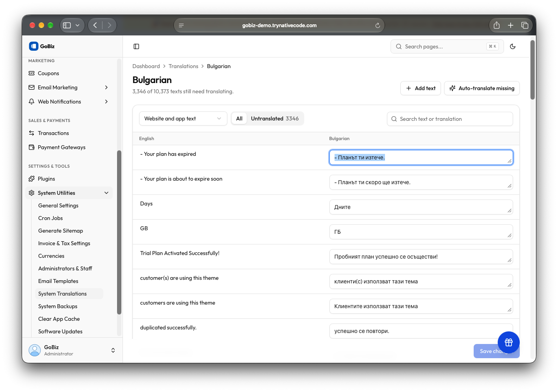Go to Translations breadcrumb link
558x392 pixels.
point(183,66)
